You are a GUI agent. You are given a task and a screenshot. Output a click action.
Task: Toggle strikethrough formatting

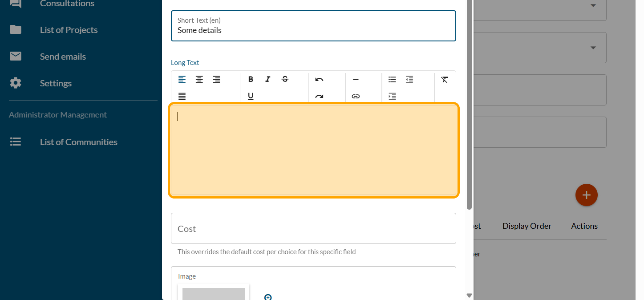click(285, 80)
